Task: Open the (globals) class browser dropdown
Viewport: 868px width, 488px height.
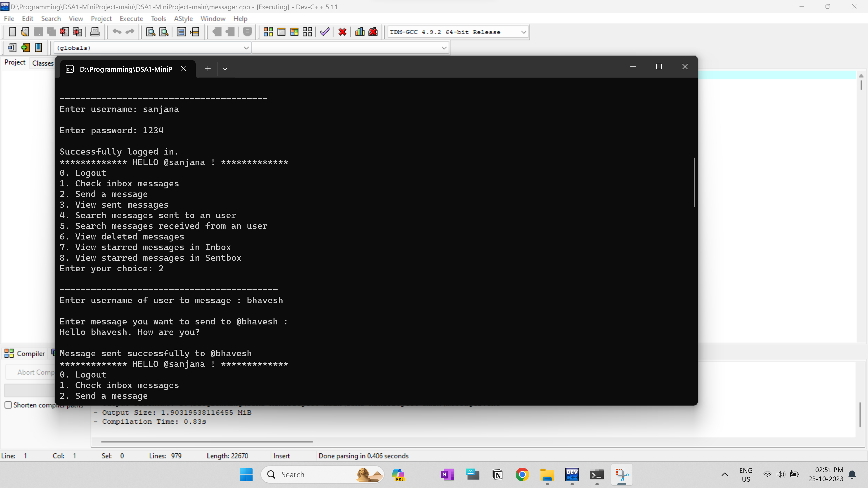Action: 246,47
